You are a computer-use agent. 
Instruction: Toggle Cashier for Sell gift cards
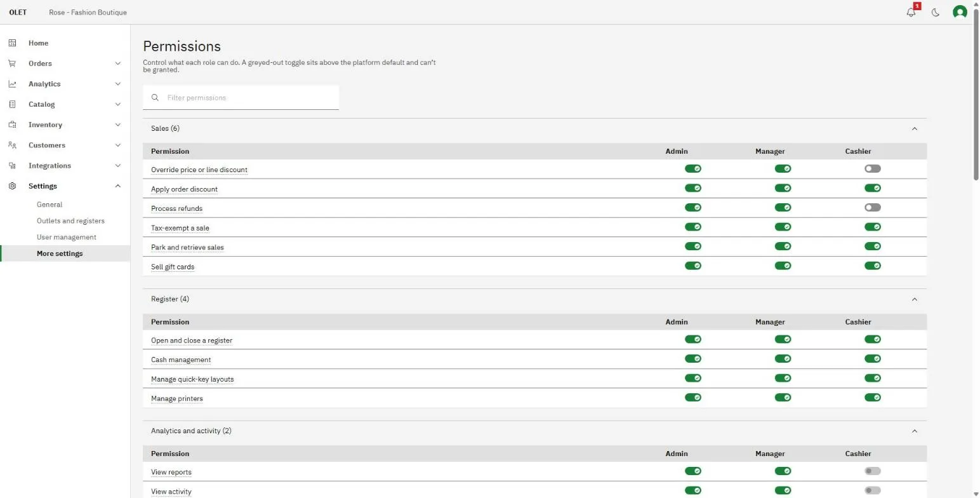pos(873,266)
